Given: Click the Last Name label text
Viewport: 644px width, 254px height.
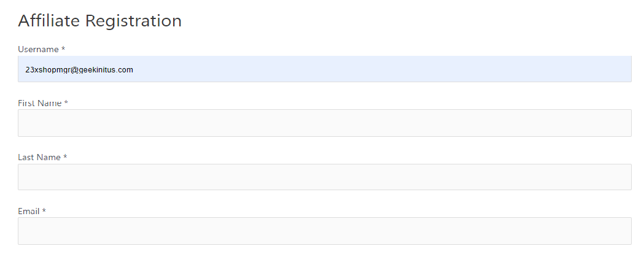Looking at the screenshot, I should [39, 157].
